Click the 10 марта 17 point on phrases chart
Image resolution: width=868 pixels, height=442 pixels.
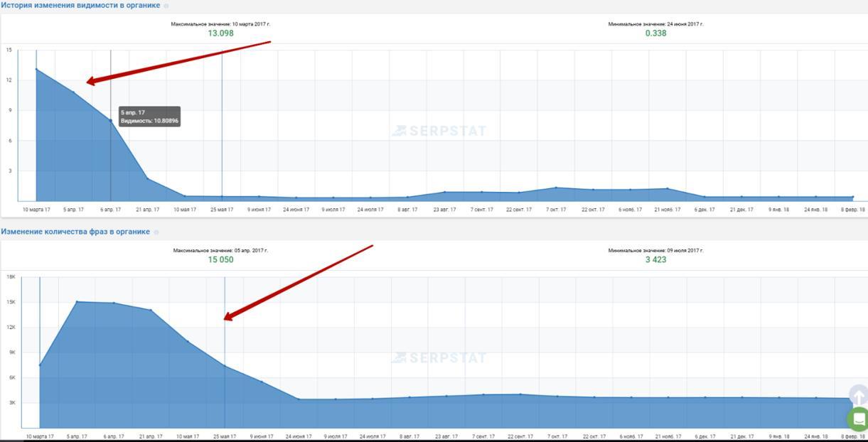click(40, 365)
